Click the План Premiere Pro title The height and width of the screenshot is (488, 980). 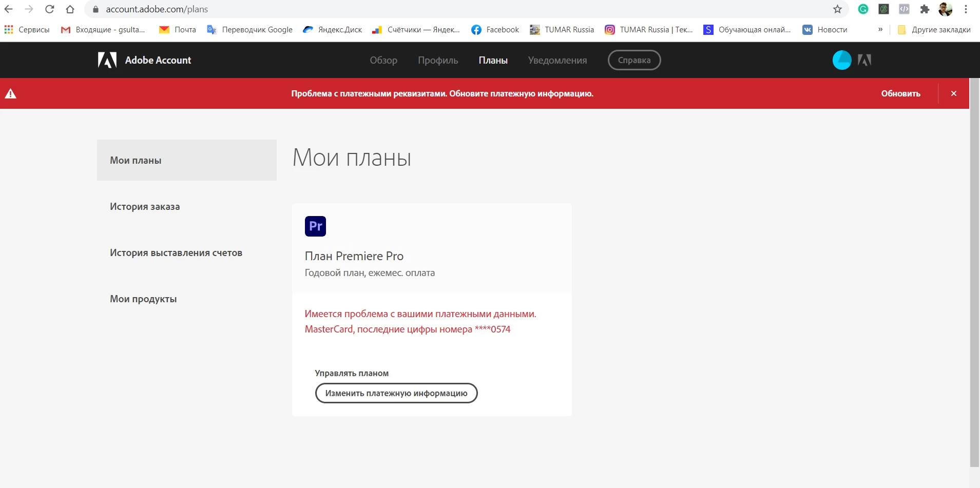(354, 256)
